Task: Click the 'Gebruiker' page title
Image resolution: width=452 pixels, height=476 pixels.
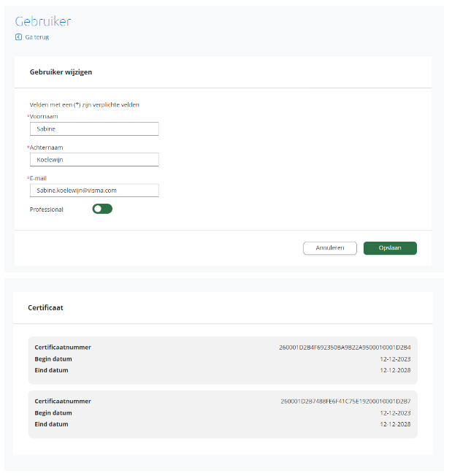Action: (43, 20)
